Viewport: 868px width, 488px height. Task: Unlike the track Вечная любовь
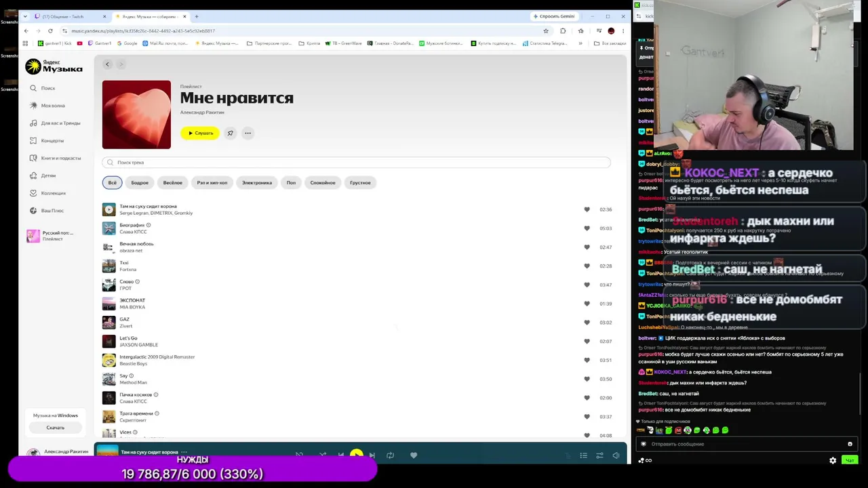pyautogui.click(x=587, y=247)
